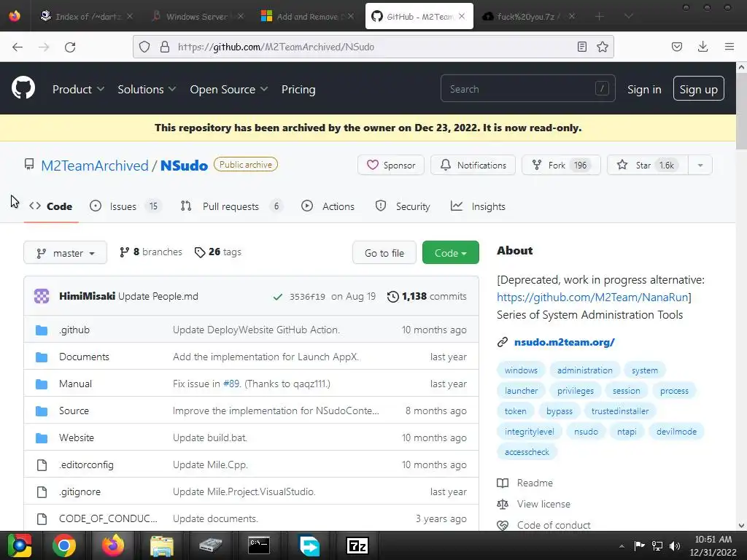Open the NanaRun GitHub link
The width and height of the screenshot is (747, 560).
pos(592,297)
